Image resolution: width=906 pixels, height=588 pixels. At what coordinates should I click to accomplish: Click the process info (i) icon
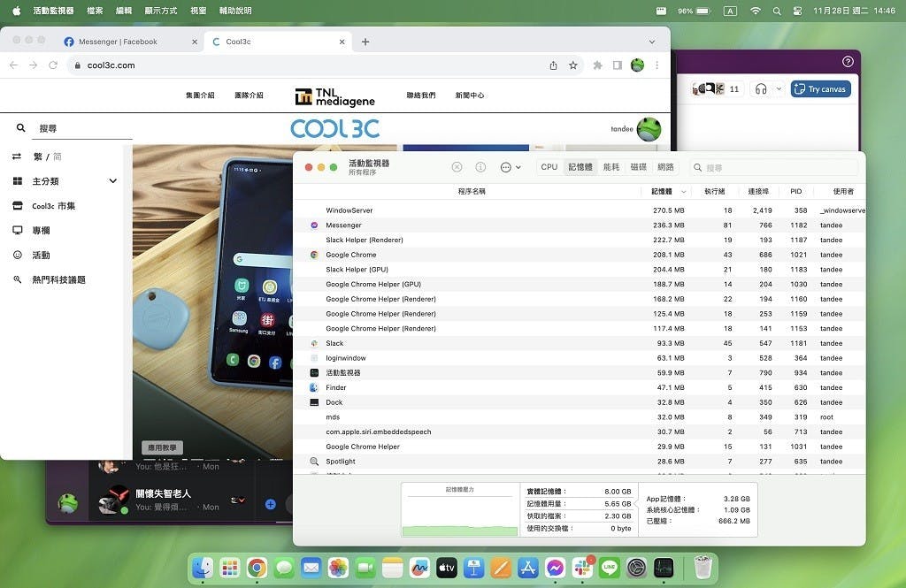click(x=480, y=167)
